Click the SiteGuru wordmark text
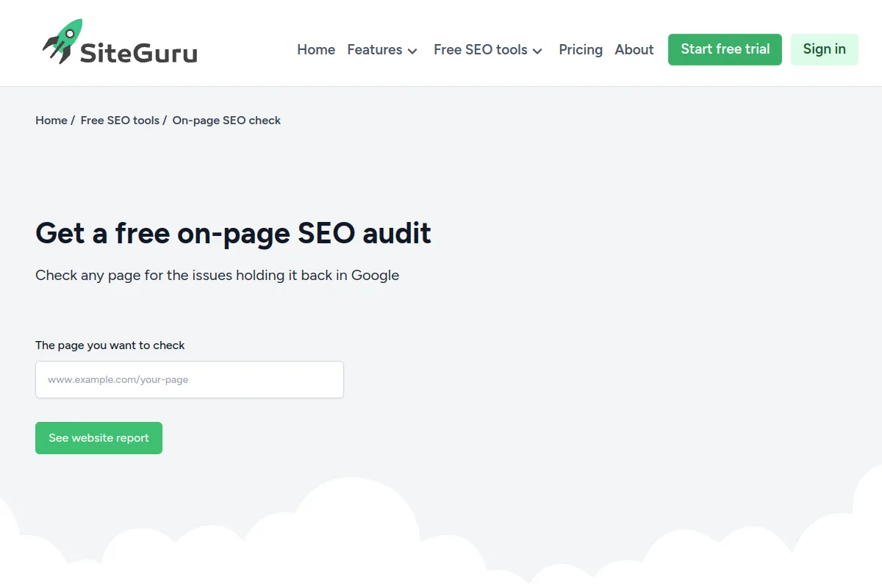This screenshot has height=588, width=882. click(x=138, y=53)
